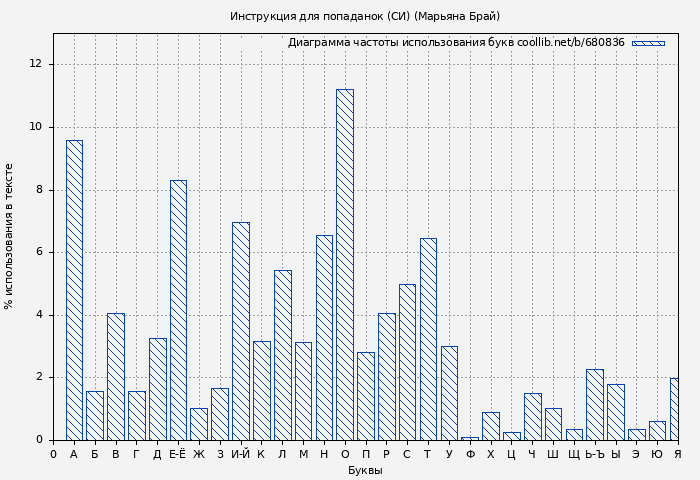The image size is (700, 480).
Task: Select the bar for letter И-Й
Action: pos(240,331)
